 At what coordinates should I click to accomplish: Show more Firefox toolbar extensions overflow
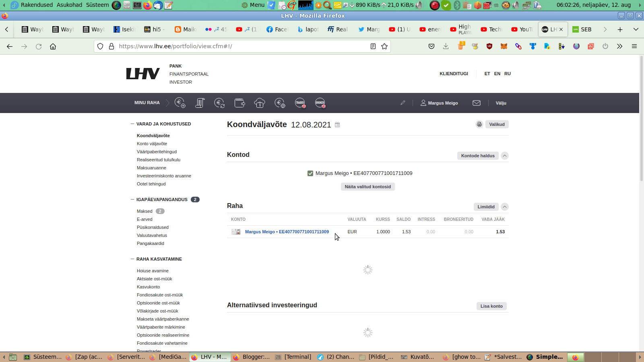[x=620, y=46]
